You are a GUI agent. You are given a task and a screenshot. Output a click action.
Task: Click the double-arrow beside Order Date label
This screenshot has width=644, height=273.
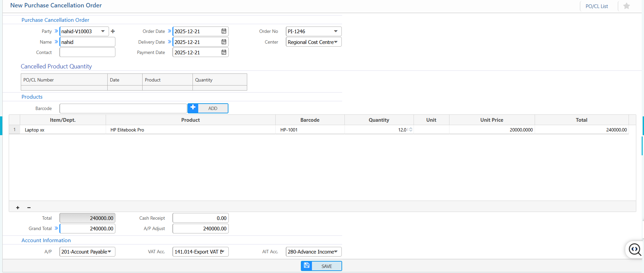(169, 31)
